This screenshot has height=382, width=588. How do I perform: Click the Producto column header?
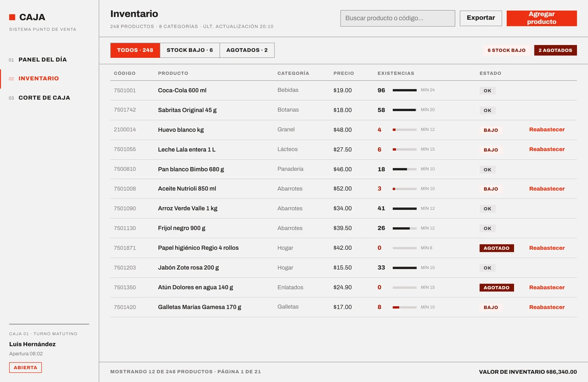click(173, 73)
